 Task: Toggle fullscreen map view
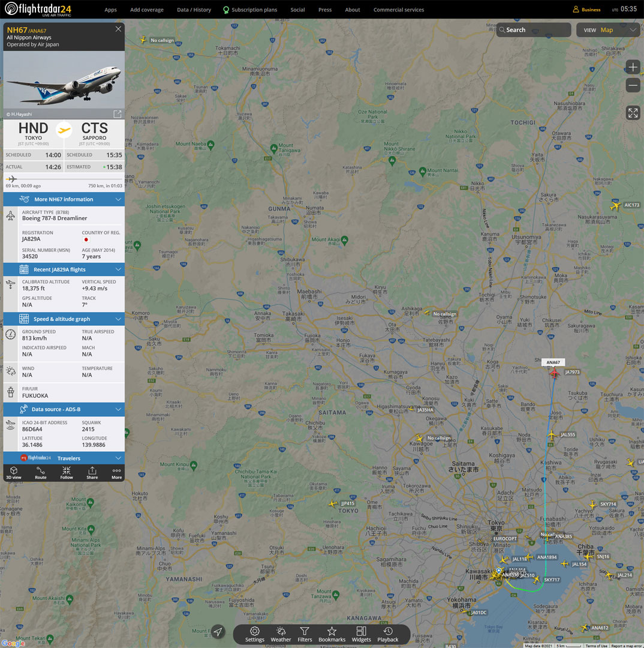tap(633, 113)
